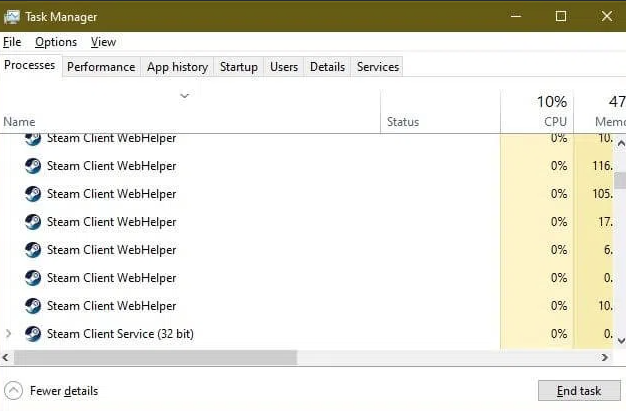Select the Steam Client Service (32 bit) row text
Image resolution: width=626 pixels, height=411 pixels.
(x=120, y=334)
